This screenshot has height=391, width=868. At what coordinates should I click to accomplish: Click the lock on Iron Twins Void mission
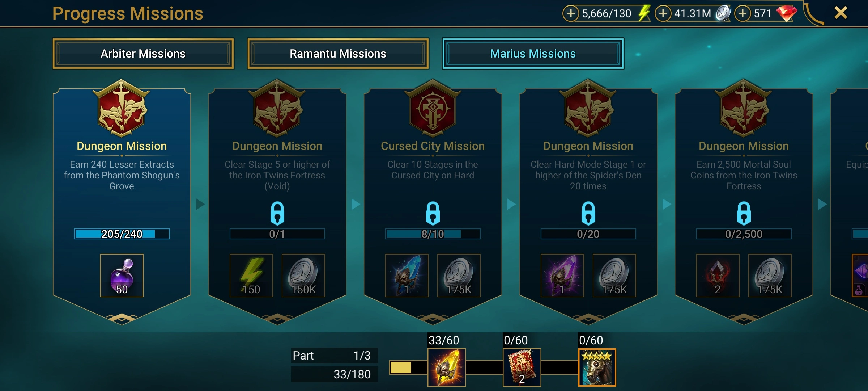tap(277, 214)
